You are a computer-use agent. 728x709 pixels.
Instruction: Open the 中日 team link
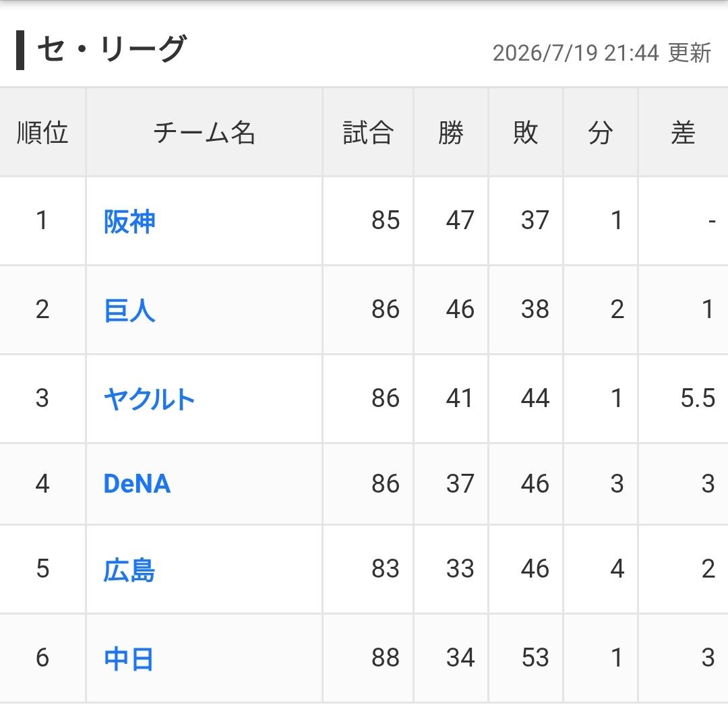point(129,659)
